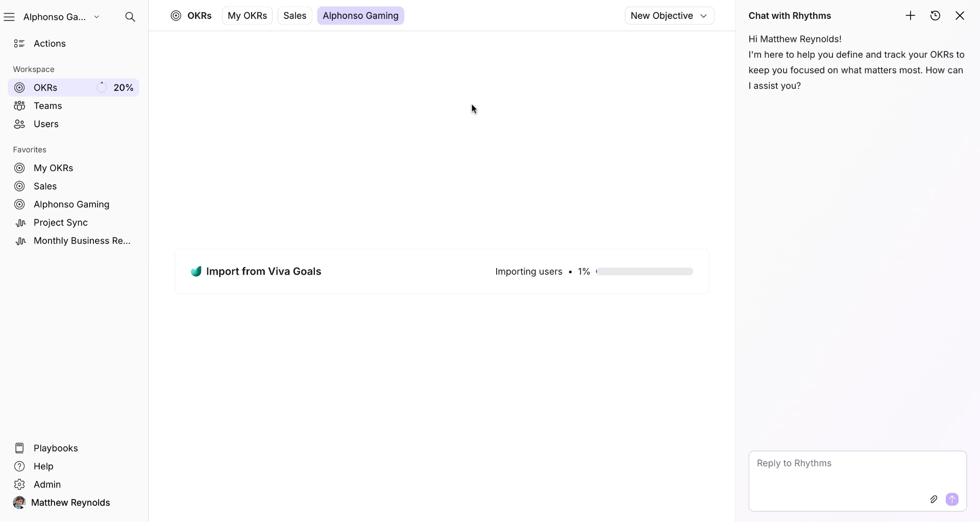Open chat history clock icon

tap(935, 16)
